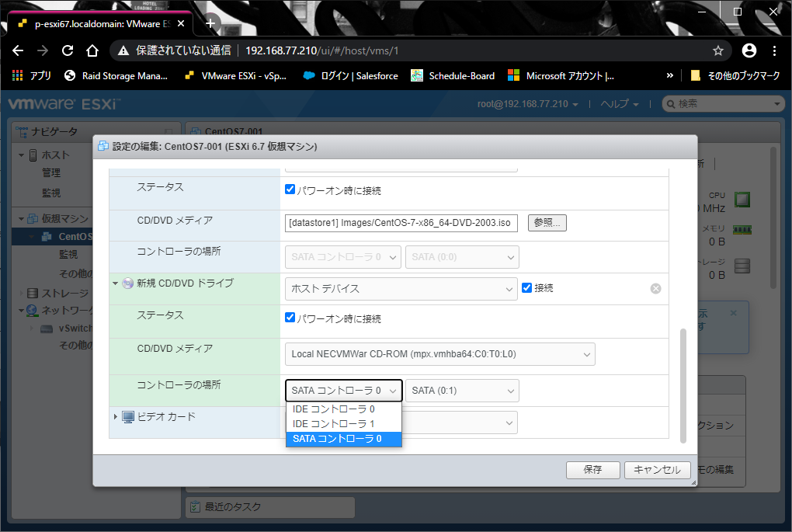Select ホスト in the navigator tree
This screenshot has width=792, height=532.
(55, 155)
